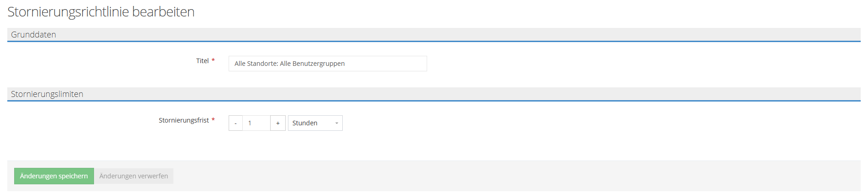Click the Stornierungsfrist number field

click(256, 123)
